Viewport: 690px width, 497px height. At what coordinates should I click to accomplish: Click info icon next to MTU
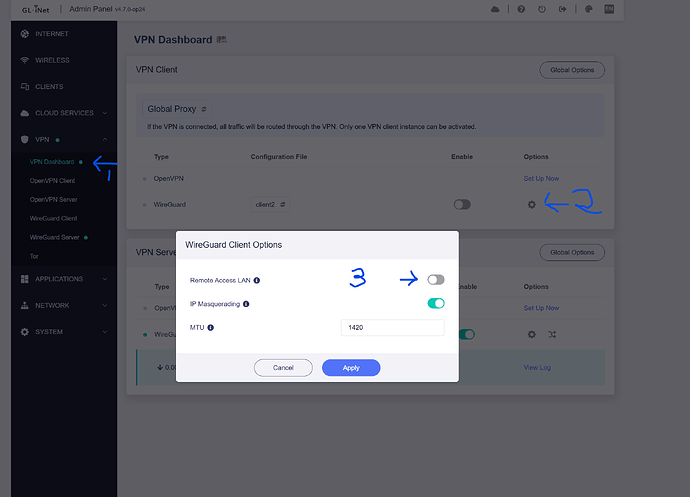coord(212,327)
